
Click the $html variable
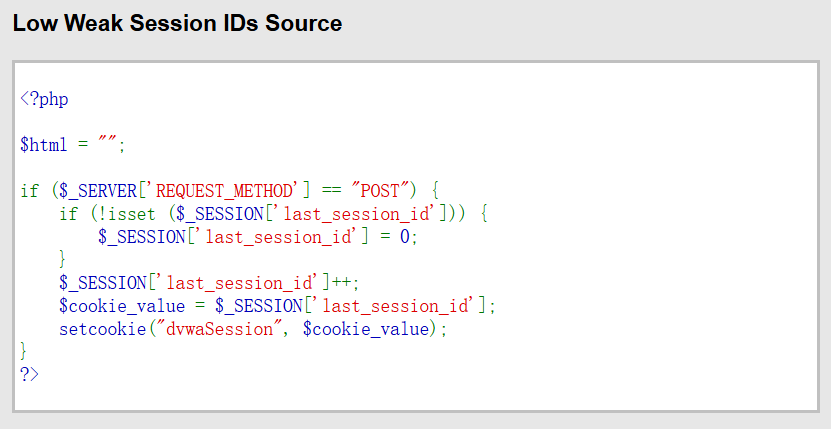[43, 145]
